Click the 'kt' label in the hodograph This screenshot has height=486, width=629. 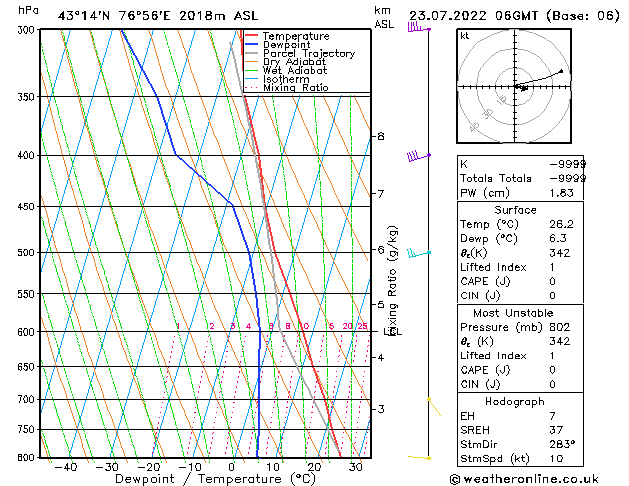(x=464, y=36)
